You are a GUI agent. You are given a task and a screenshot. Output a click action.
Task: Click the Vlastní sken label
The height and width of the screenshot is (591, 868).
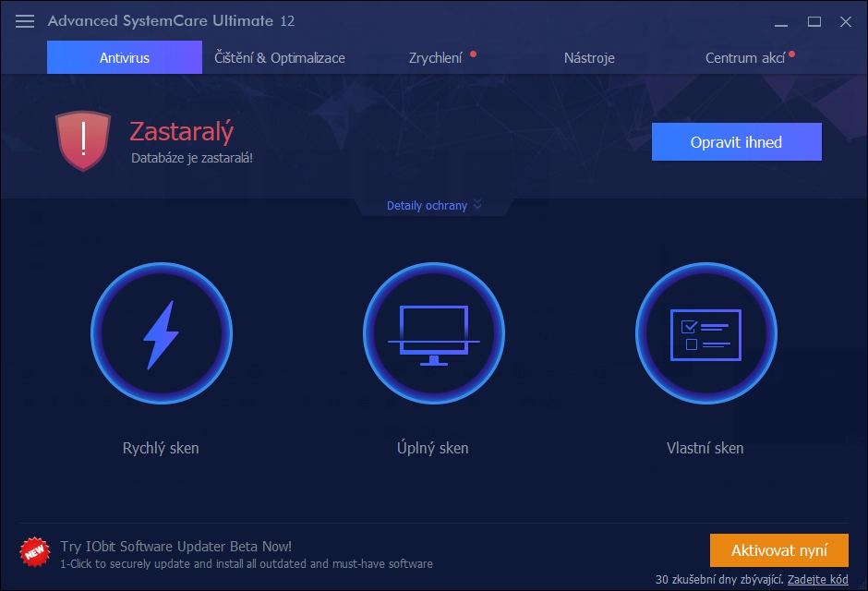pyautogui.click(x=705, y=448)
